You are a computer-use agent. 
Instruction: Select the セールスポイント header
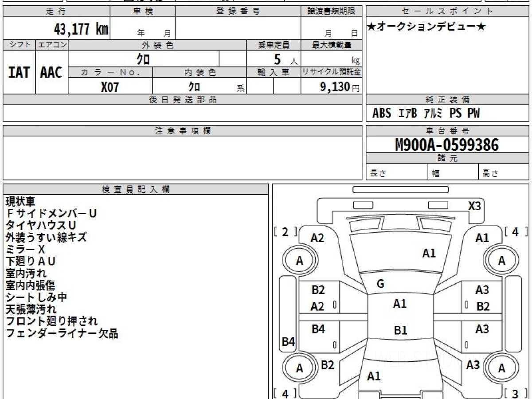[x=447, y=12]
